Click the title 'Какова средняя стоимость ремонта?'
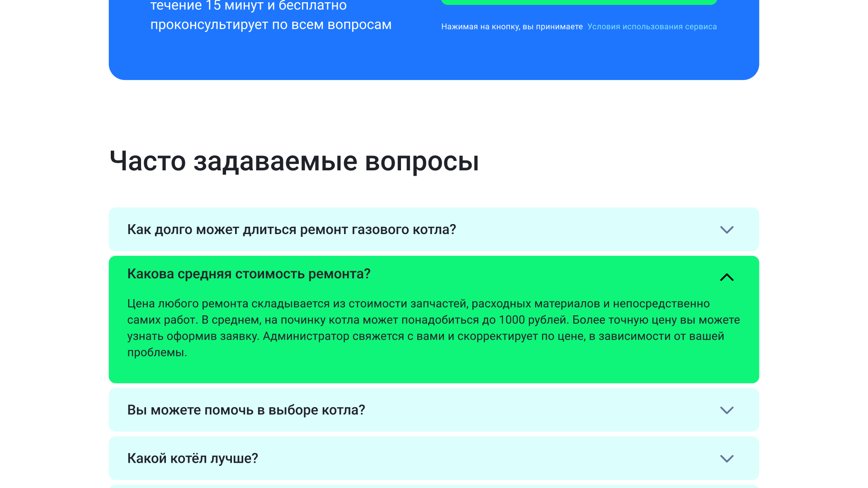 (x=249, y=274)
